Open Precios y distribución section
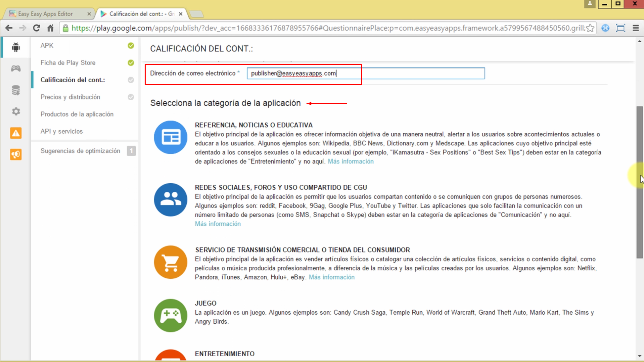The height and width of the screenshot is (362, 644). tap(70, 97)
